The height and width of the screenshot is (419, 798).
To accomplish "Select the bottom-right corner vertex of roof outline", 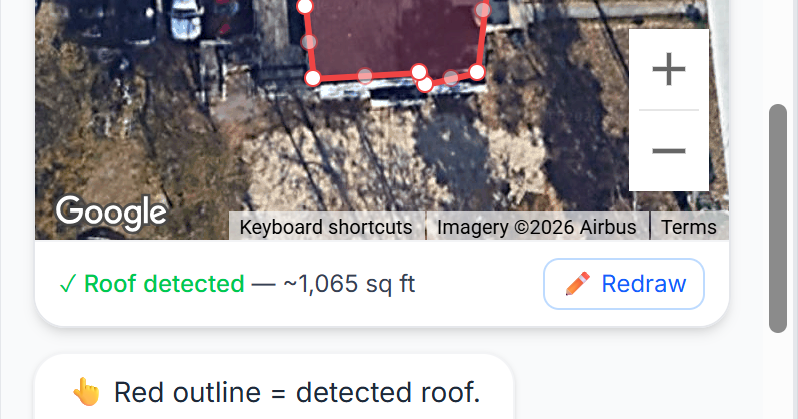I will tap(477, 72).
